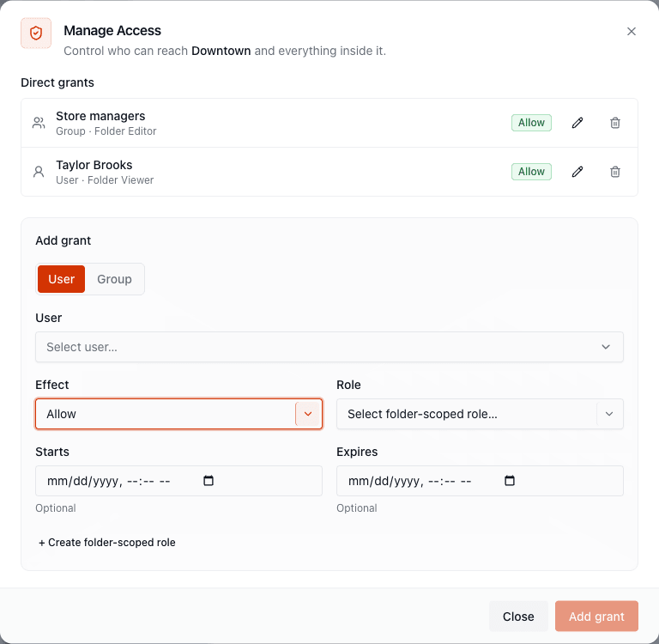Click Optional hint under Expires field

coord(356,508)
